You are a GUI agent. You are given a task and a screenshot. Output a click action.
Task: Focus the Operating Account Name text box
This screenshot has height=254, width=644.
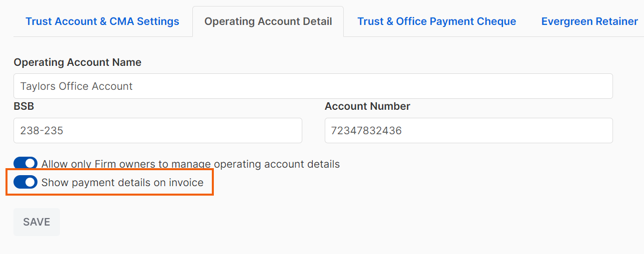(x=313, y=86)
